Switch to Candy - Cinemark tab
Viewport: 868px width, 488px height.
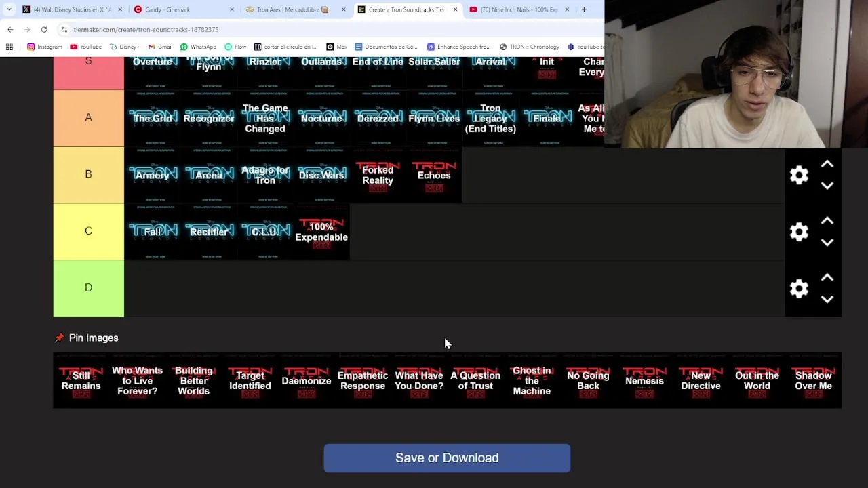click(x=184, y=9)
